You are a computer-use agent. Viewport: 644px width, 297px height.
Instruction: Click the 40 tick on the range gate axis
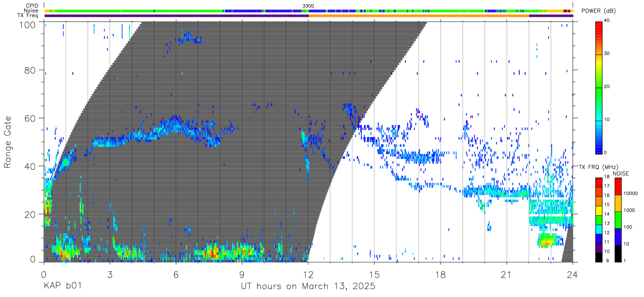pyautogui.click(x=31, y=166)
